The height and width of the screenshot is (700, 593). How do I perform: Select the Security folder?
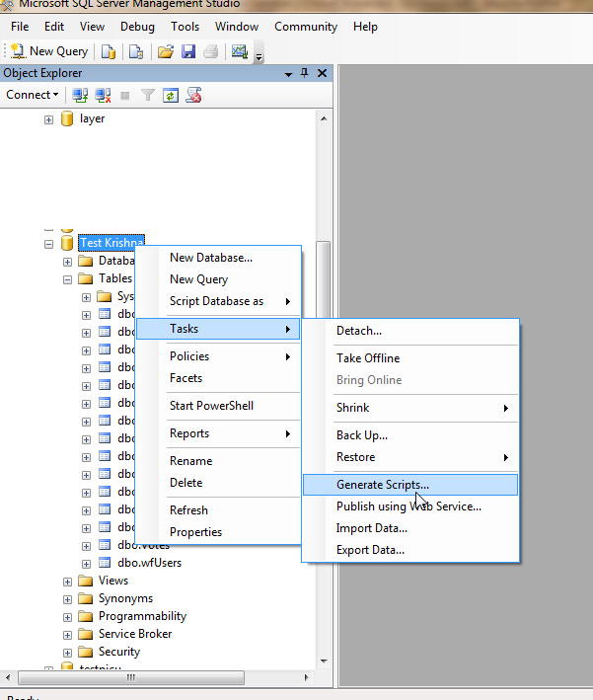[x=119, y=652]
